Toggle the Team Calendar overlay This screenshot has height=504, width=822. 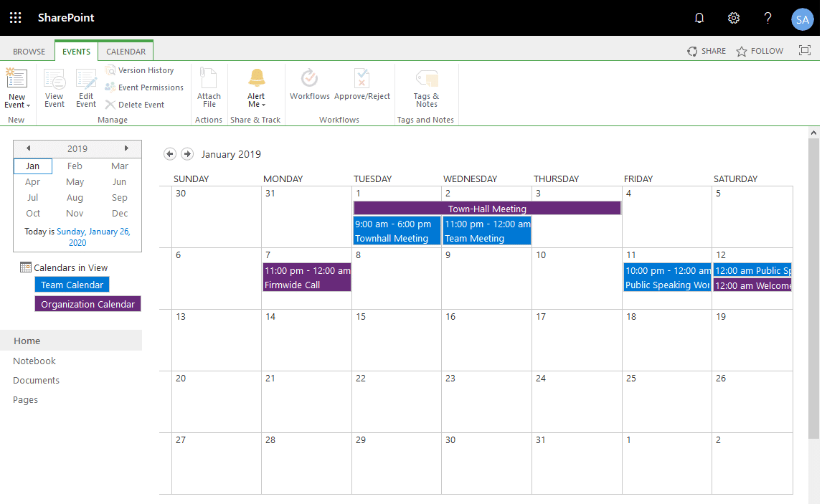coord(71,284)
